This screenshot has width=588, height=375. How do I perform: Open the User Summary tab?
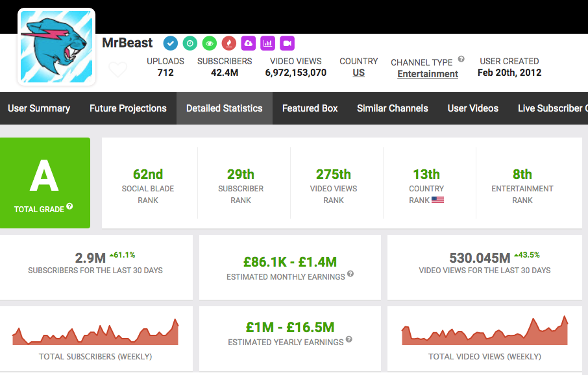(39, 108)
